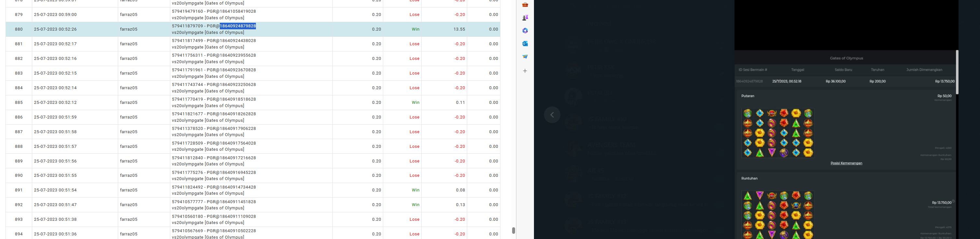
Task: Click the game history panel scrollbar thumb
Action: tap(957, 72)
